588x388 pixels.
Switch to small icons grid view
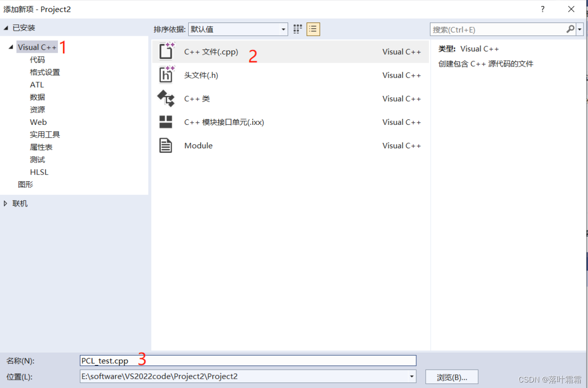(x=298, y=29)
